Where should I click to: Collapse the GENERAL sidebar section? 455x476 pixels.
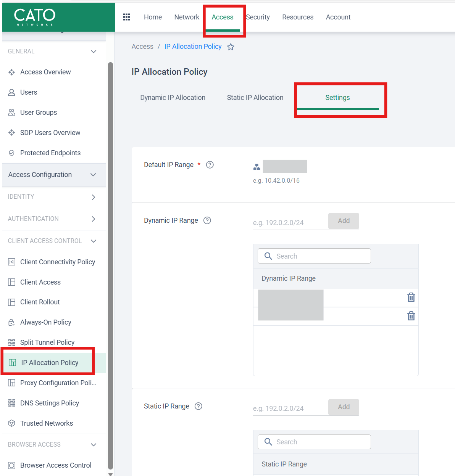coord(94,51)
